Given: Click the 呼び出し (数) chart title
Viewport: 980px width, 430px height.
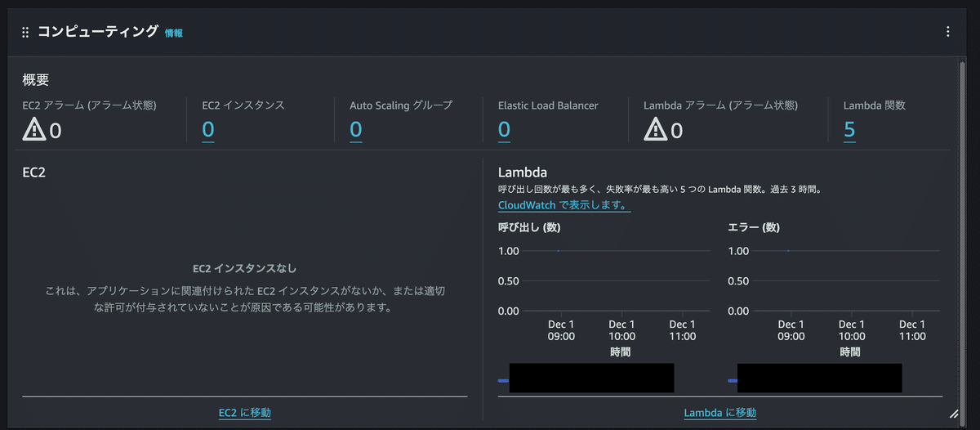Looking at the screenshot, I should 529,227.
